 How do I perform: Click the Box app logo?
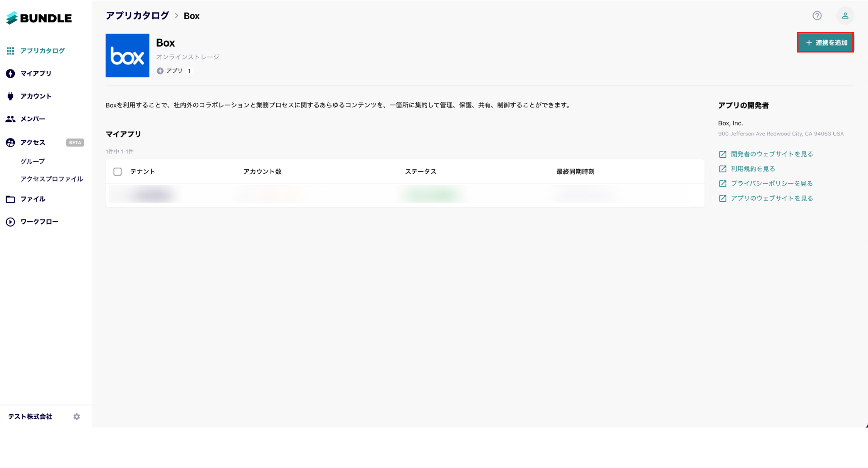coord(128,55)
